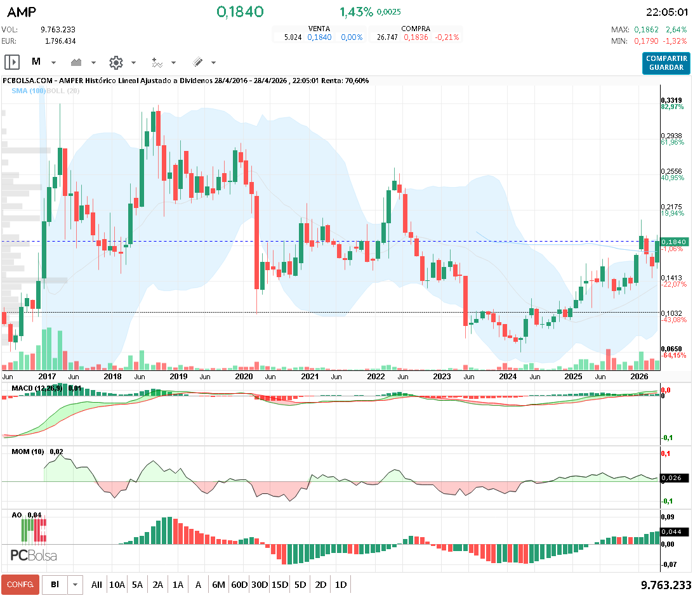Viewport: 700px width, 598px height.
Task: Click the COMPARTIR GUARDAR button
Action: pyautogui.click(x=666, y=63)
